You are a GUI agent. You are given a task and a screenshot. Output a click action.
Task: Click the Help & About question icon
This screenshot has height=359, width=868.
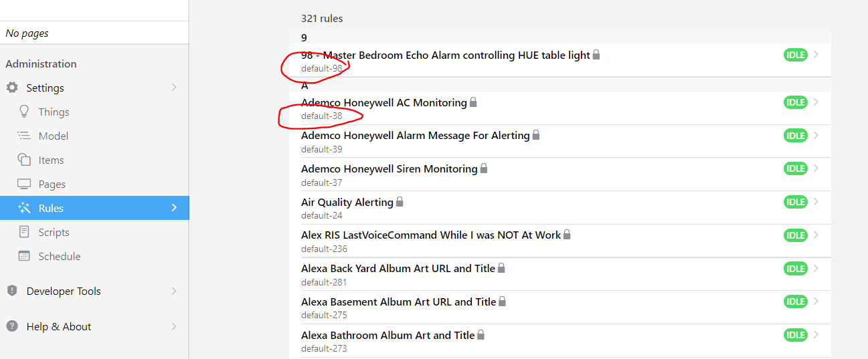12,326
